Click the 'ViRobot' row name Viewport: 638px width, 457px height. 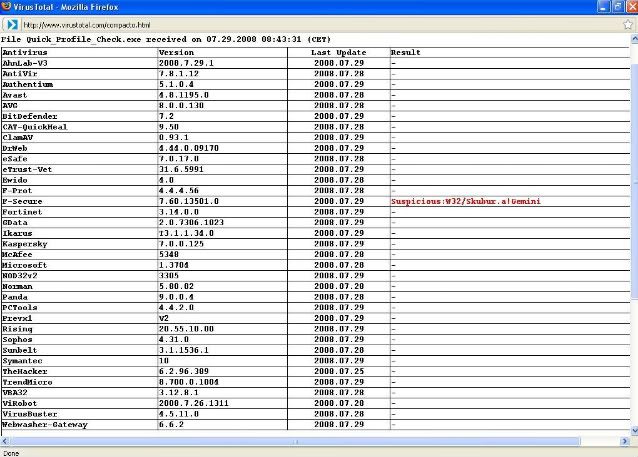click(20, 403)
